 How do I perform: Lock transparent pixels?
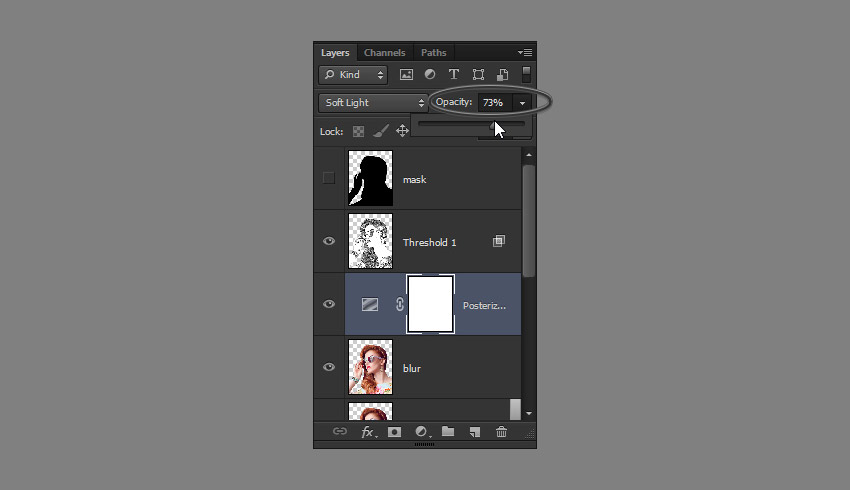[358, 131]
